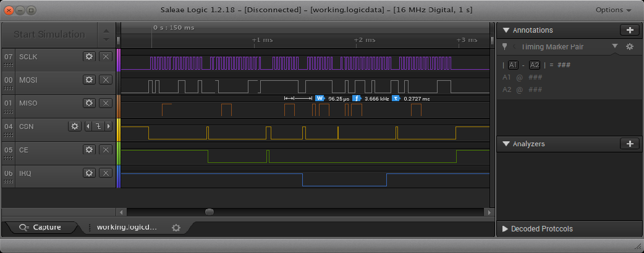Click the width measurement W badge
Image resolution: width=644 pixels, height=253 pixels.
click(320, 98)
